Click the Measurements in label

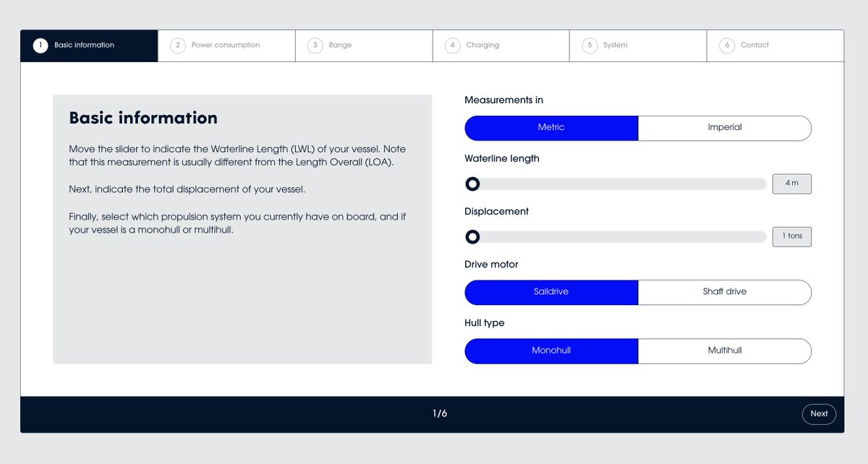coord(503,100)
